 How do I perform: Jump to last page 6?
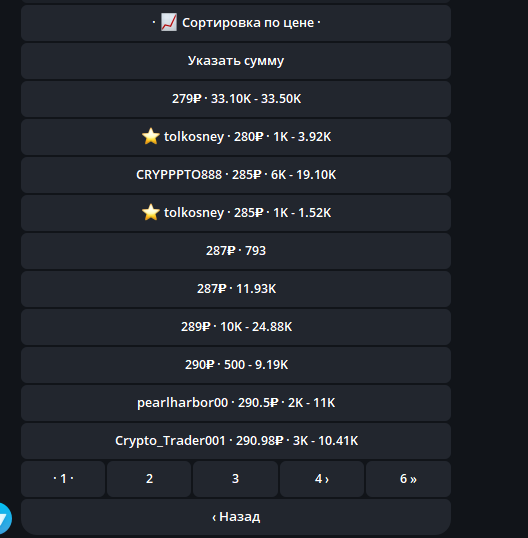[408, 479]
